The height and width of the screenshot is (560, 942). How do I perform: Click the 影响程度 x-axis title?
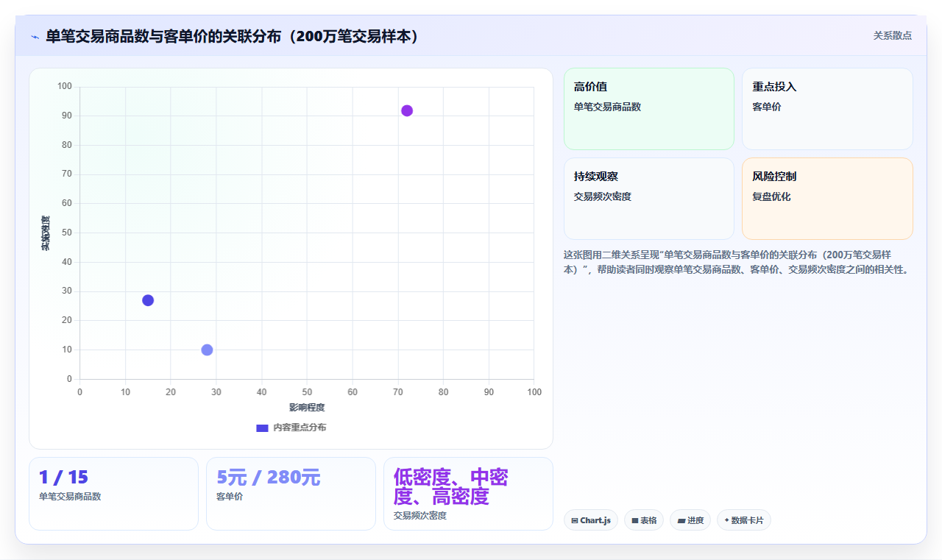(x=307, y=408)
